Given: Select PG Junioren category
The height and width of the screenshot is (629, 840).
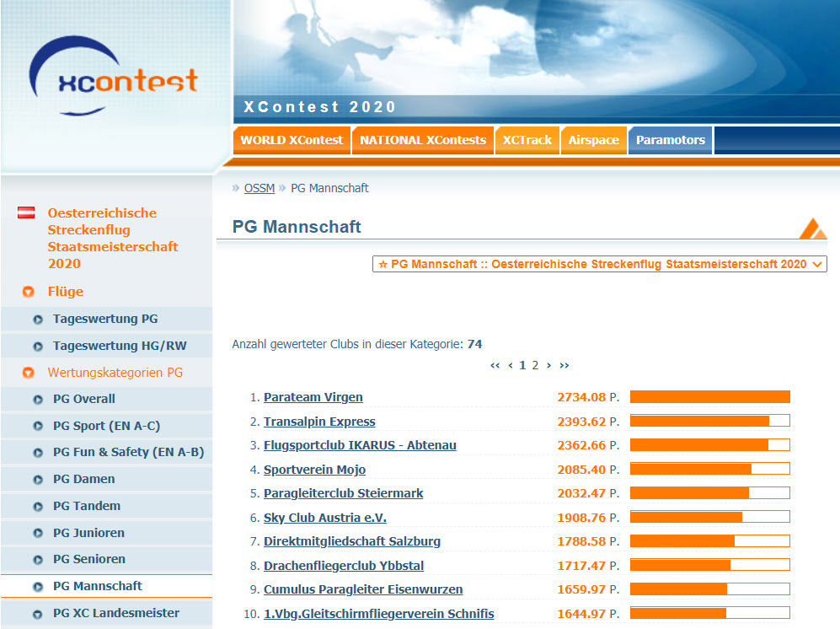Looking at the screenshot, I should point(89,533).
